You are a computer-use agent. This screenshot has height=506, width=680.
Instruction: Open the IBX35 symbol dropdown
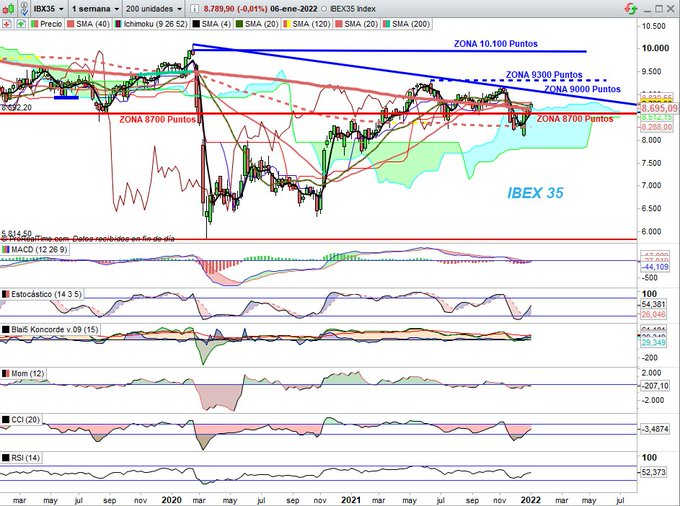point(49,9)
